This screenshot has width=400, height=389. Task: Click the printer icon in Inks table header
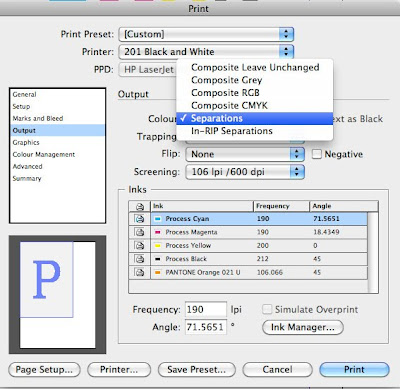[140, 206]
